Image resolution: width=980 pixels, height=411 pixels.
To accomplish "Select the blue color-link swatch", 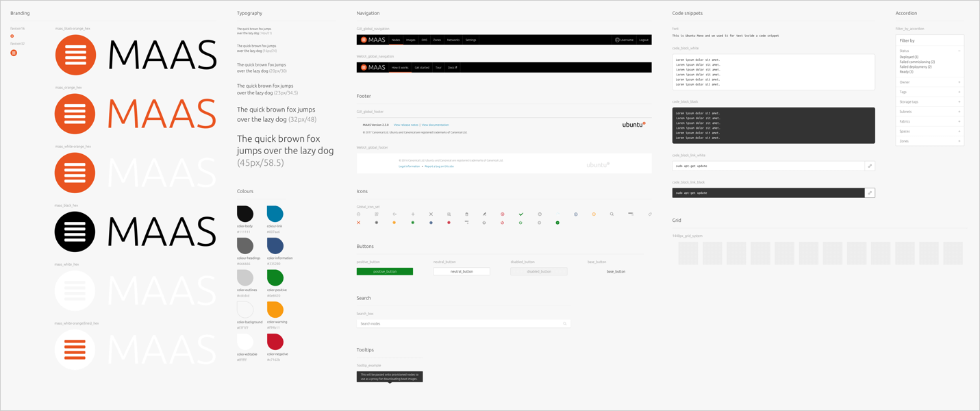I will [275, 213].
